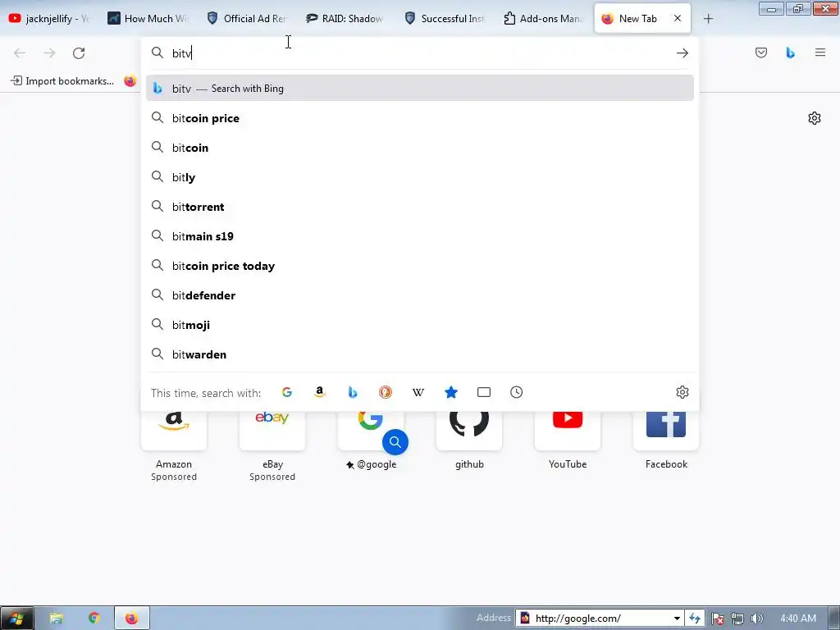Image resolution: width=840 pixels, height=630 pixels.
Task: Click security flag icon in system tray
Action: pos(717,619)
